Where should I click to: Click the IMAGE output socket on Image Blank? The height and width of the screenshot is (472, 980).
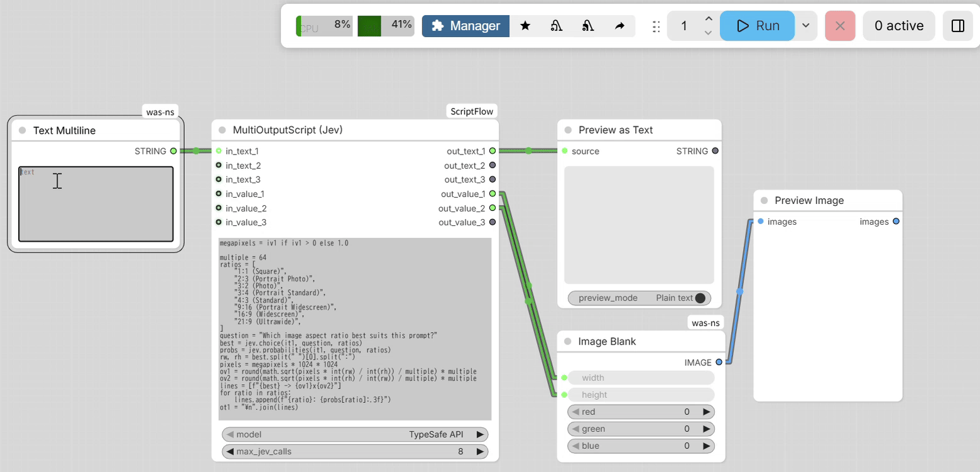click(x=719, y=362)
